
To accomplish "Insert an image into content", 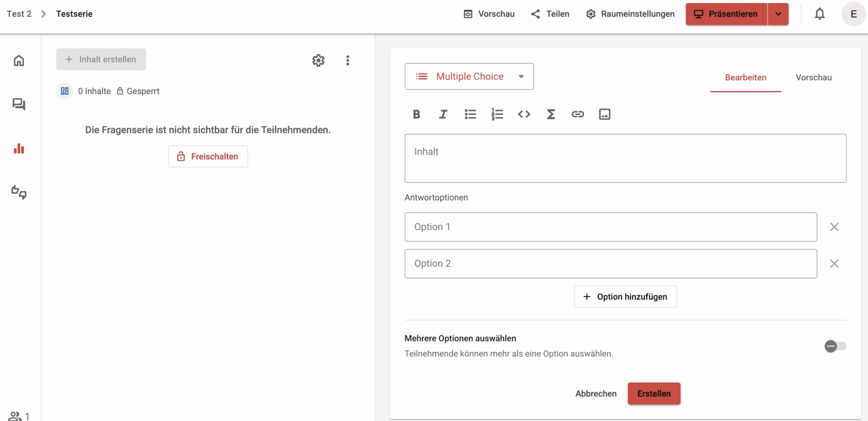I will [x=605, y=114].
